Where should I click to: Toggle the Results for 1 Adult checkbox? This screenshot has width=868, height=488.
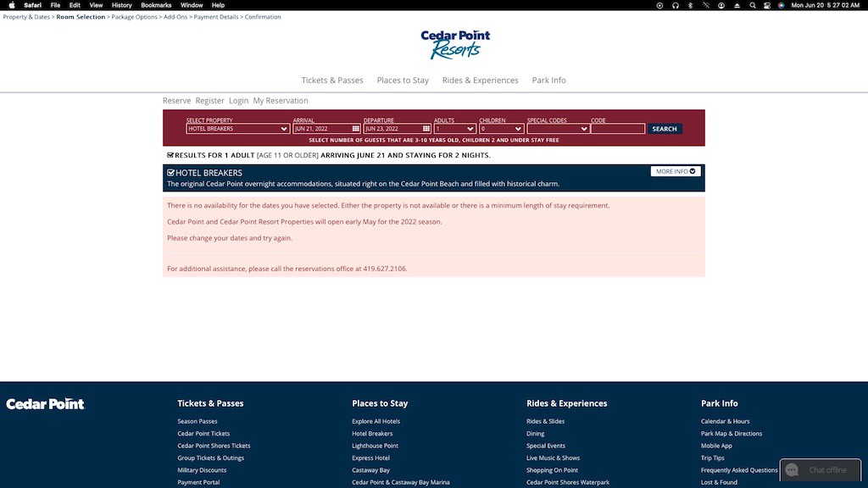[171, 156]
